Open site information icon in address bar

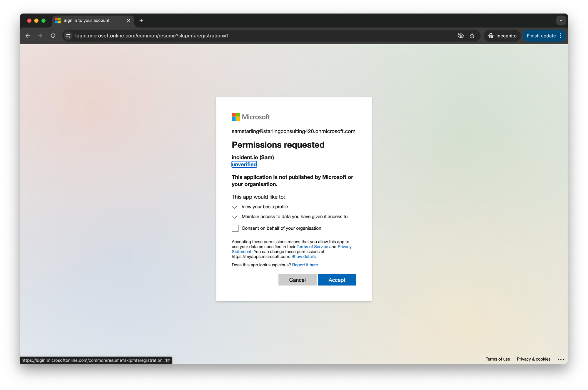68,36
